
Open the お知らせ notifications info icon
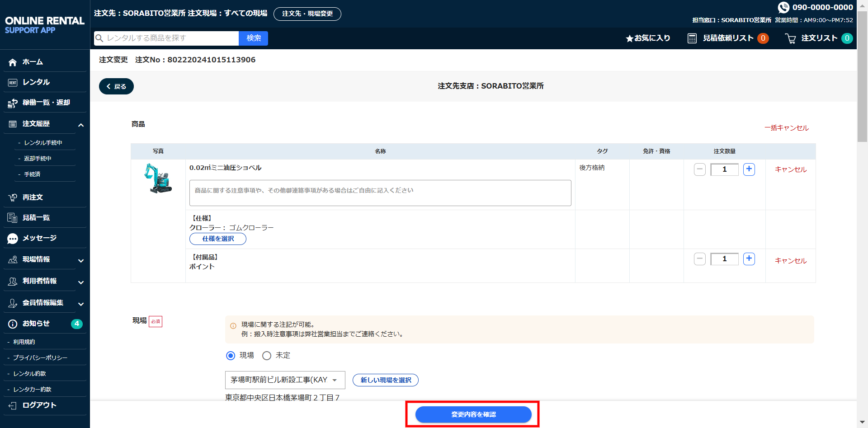point(13,324)
